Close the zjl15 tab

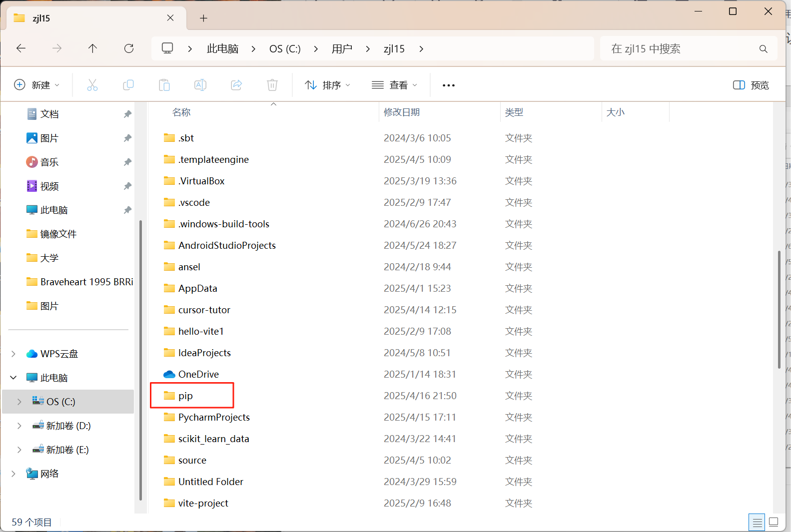[170, 18]
